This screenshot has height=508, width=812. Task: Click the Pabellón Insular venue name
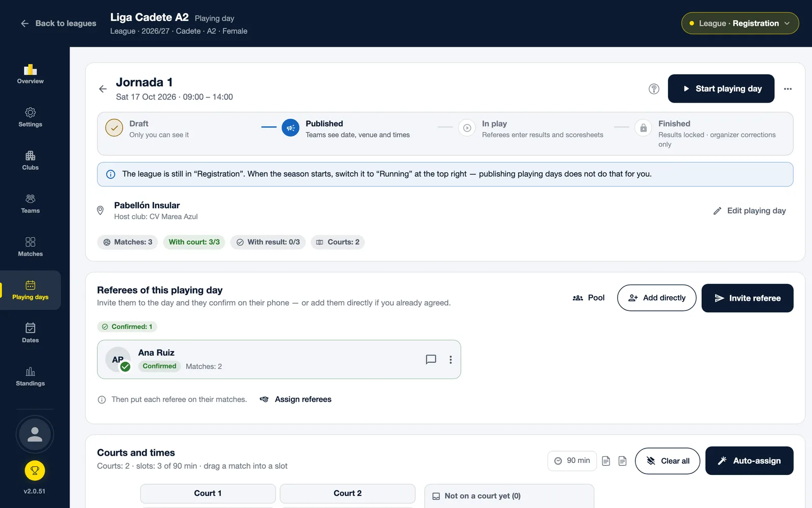[x=147, y=205]
